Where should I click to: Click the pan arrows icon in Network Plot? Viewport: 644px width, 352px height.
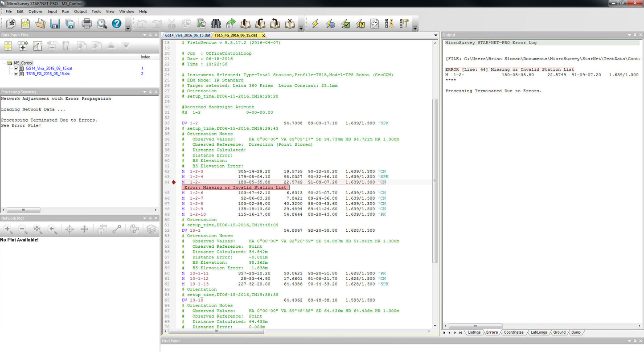pos(84,229)
